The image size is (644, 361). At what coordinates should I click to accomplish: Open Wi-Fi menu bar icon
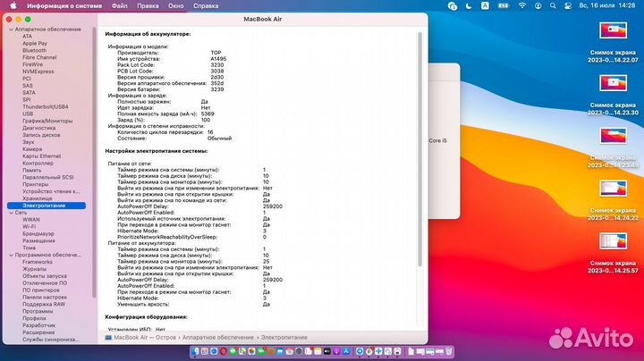pyautogui.click(x=522, y=5)
